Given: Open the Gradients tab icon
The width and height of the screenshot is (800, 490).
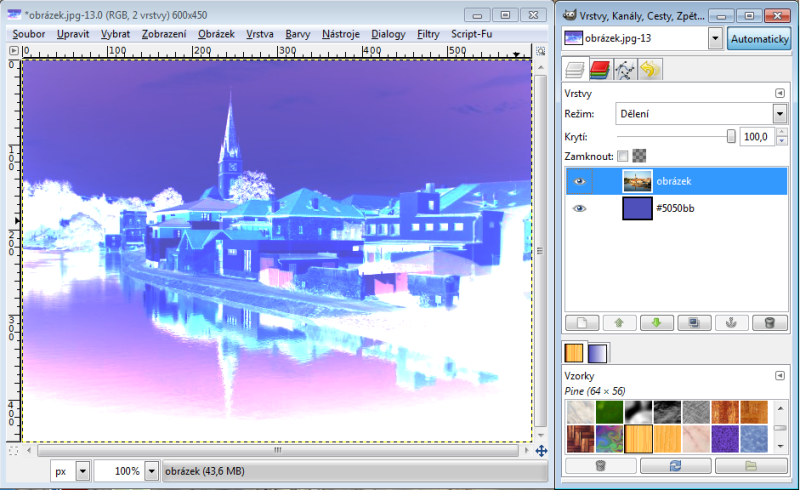Looking at the screenshot, I should (x=597, y=353).
